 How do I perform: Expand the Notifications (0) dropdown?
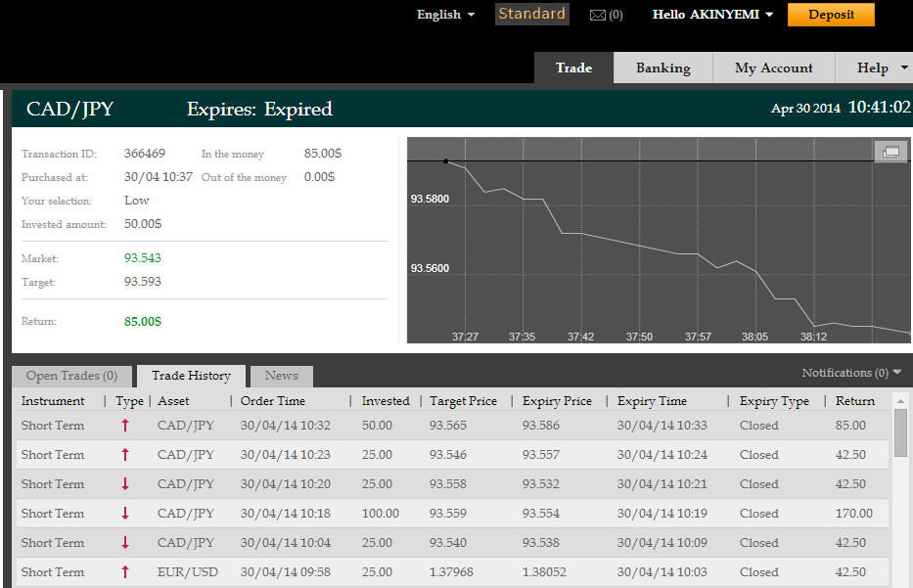[851, 373]
